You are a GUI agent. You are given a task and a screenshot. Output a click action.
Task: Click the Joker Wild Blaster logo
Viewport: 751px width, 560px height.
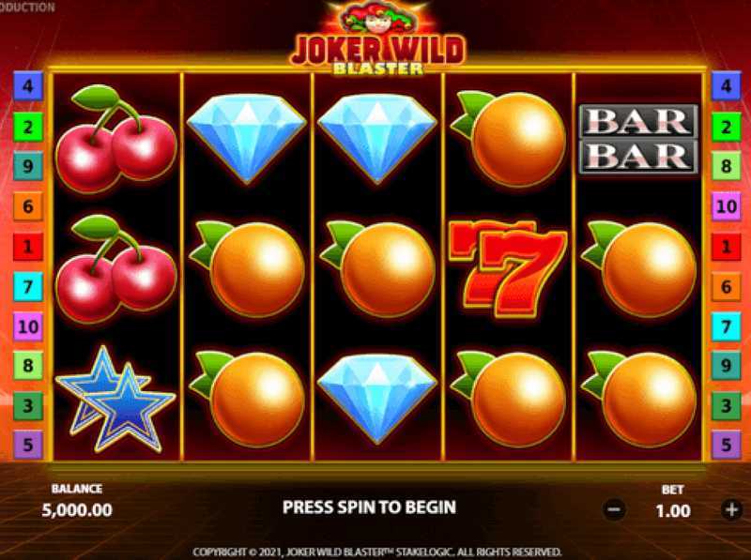(377, 39)
